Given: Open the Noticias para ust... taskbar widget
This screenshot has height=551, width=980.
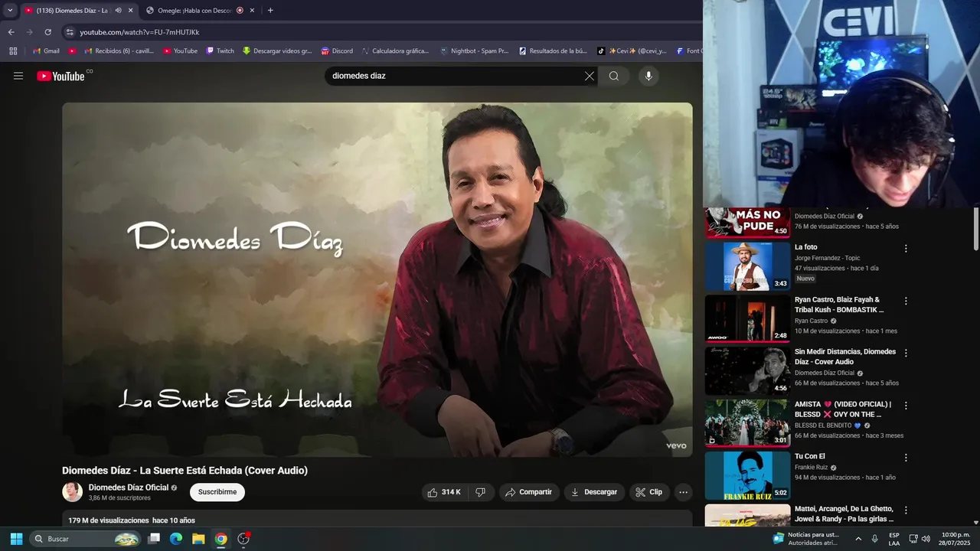Looking at the screenshot, I should [805, 539].
